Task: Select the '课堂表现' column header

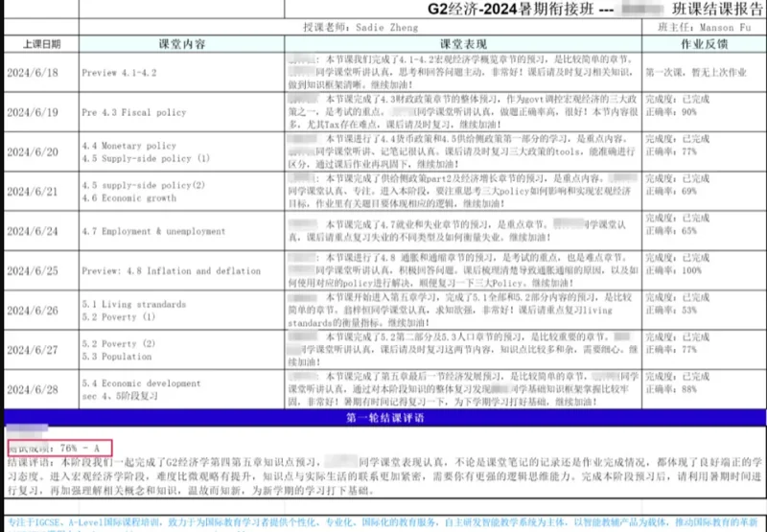Action: (463, 44)
